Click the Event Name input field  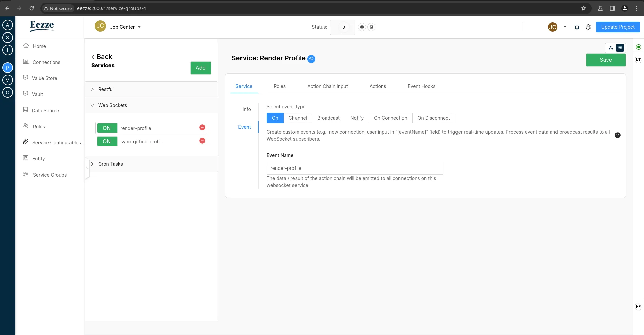[x=355, y=168]
